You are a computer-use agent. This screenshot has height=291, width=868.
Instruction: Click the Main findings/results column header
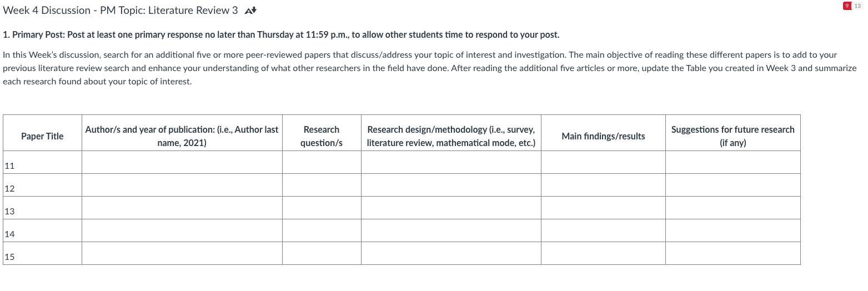[x=603, y=136]
